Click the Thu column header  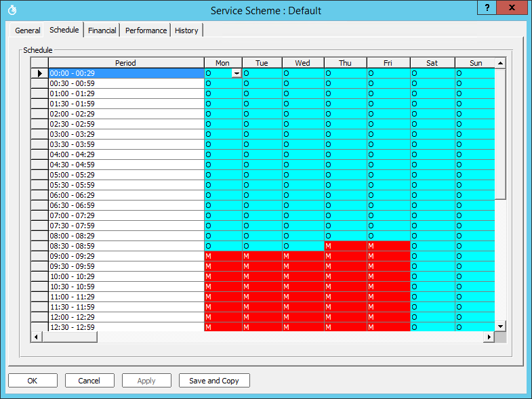pos(346,63)
